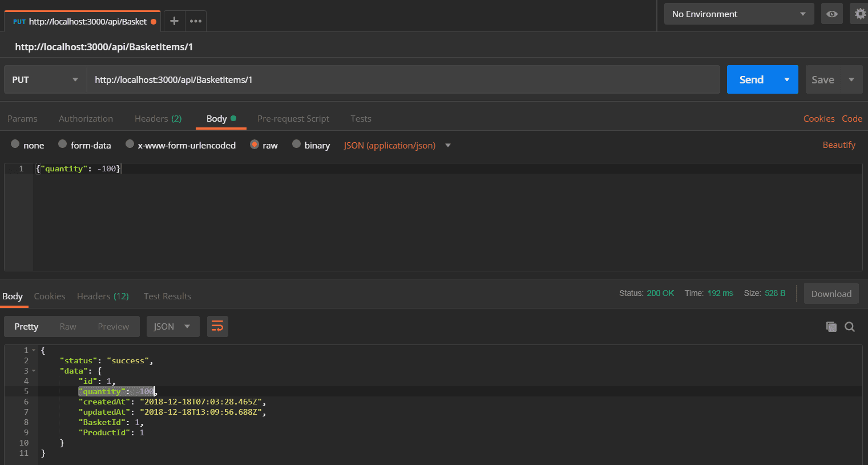The width and height of the screenshot is (868, 465).
Task: Click the 528 B size value
Action: 775,293
